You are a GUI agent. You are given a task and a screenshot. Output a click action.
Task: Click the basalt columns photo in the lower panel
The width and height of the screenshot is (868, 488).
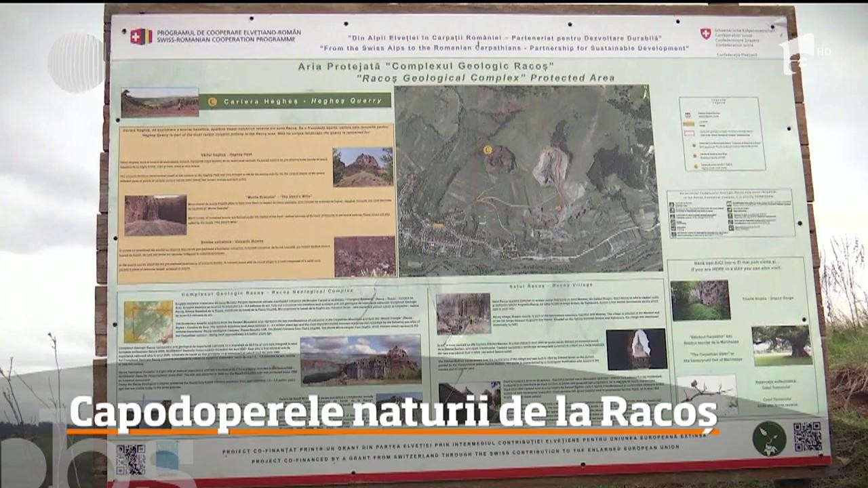[361, 359]
